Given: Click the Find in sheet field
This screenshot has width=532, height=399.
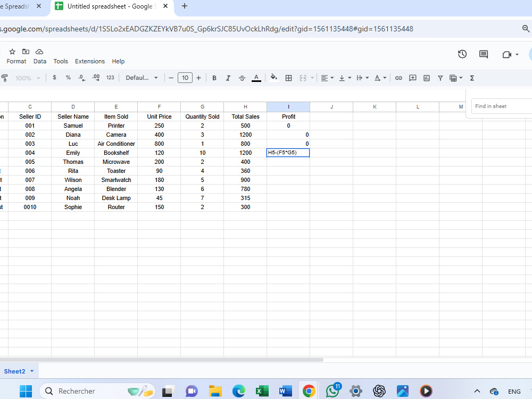Looking at the screenshot, I should [502, 106].
